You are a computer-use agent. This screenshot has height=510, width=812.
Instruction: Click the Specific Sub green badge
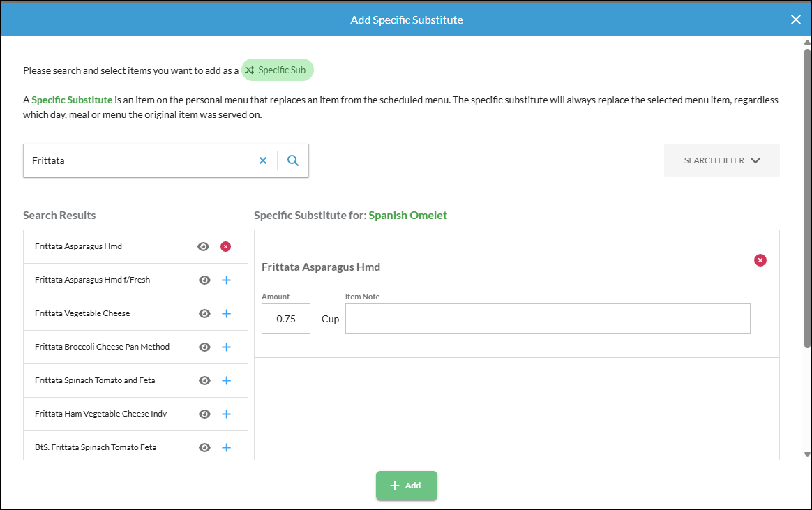278,70
